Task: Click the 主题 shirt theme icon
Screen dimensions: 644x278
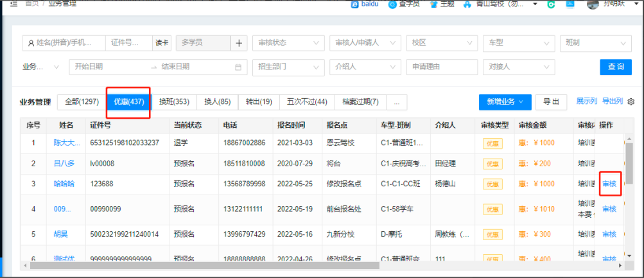Action: pos(433,4)
